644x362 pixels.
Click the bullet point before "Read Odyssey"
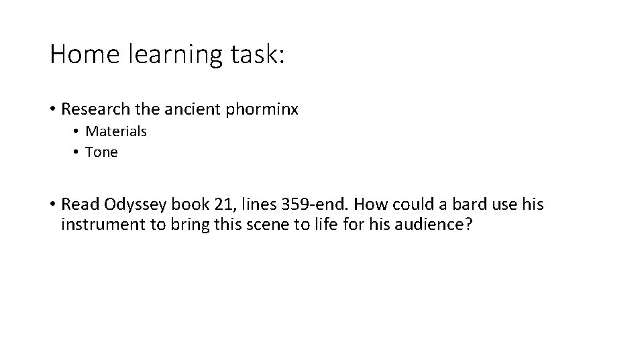[52, 204]
